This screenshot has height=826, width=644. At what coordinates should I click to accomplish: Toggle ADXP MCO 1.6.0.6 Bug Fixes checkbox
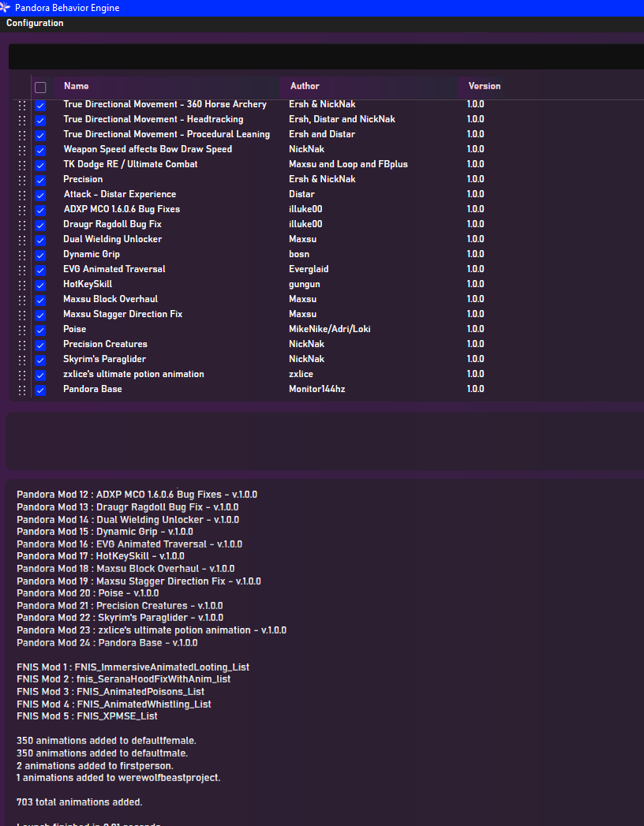pos(40,210)
